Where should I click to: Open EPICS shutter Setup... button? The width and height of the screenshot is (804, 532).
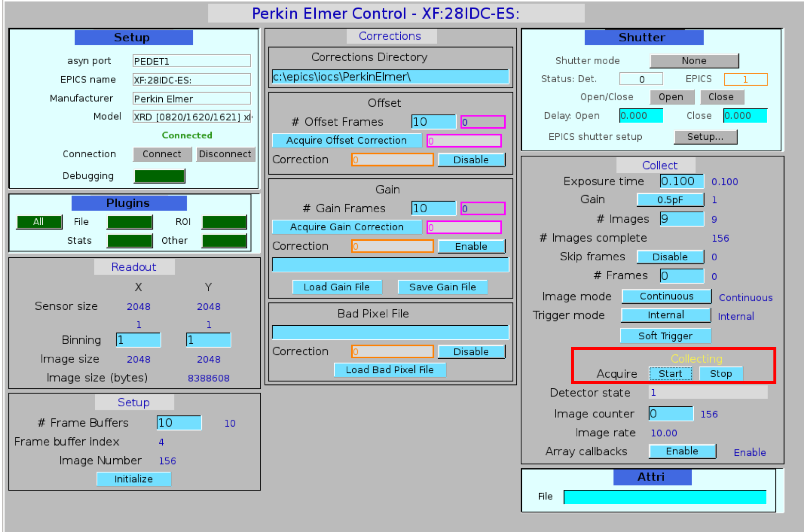[705, 137]
